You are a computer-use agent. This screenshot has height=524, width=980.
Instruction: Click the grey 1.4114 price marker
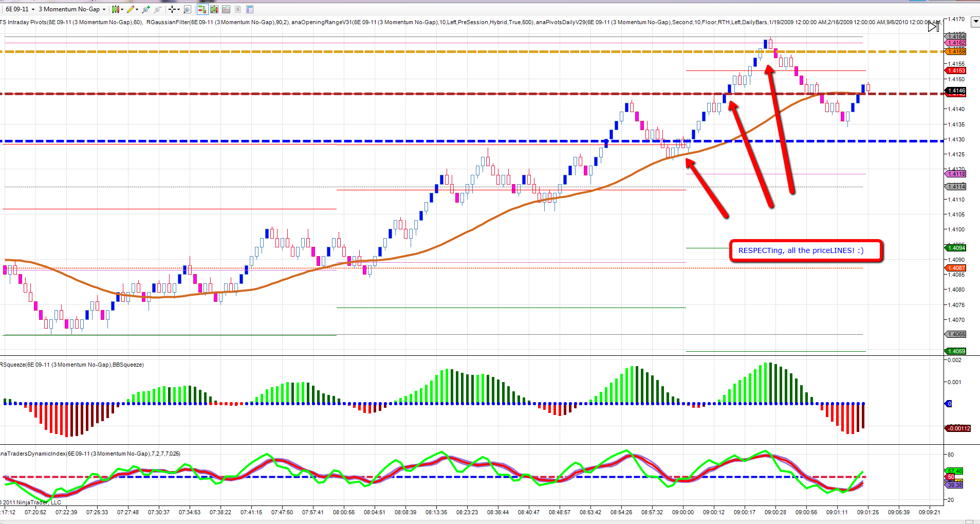point(956,187)
